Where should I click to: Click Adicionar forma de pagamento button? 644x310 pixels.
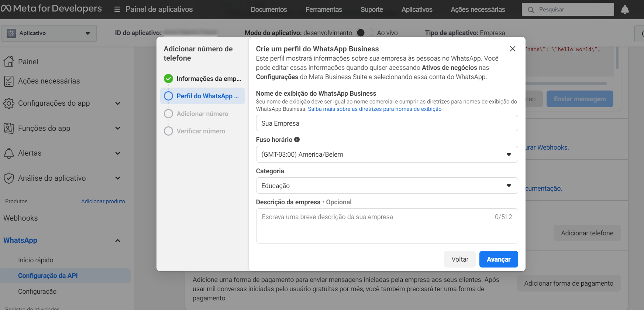pos(569,283)
